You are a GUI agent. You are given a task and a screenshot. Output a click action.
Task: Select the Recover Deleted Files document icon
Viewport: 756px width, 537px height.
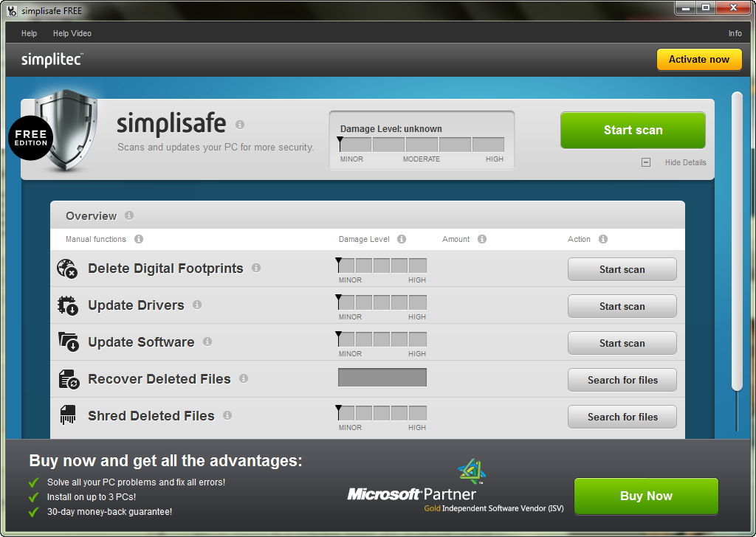point(68,379)
